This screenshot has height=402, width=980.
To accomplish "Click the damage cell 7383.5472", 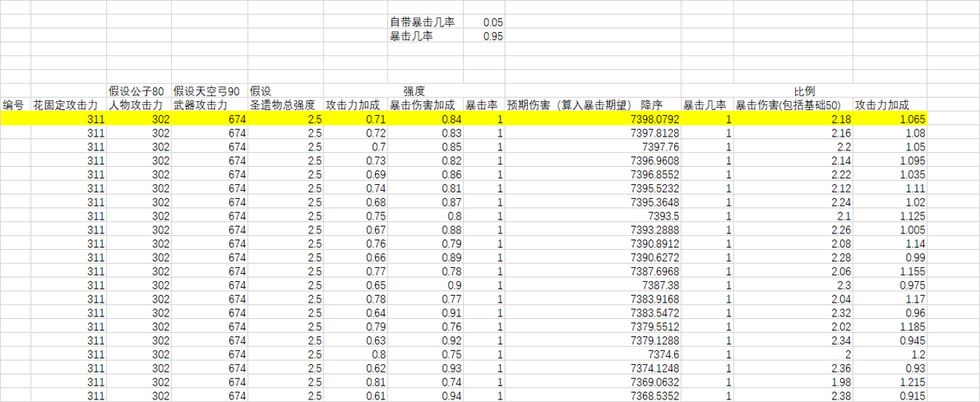I will 593,312.
